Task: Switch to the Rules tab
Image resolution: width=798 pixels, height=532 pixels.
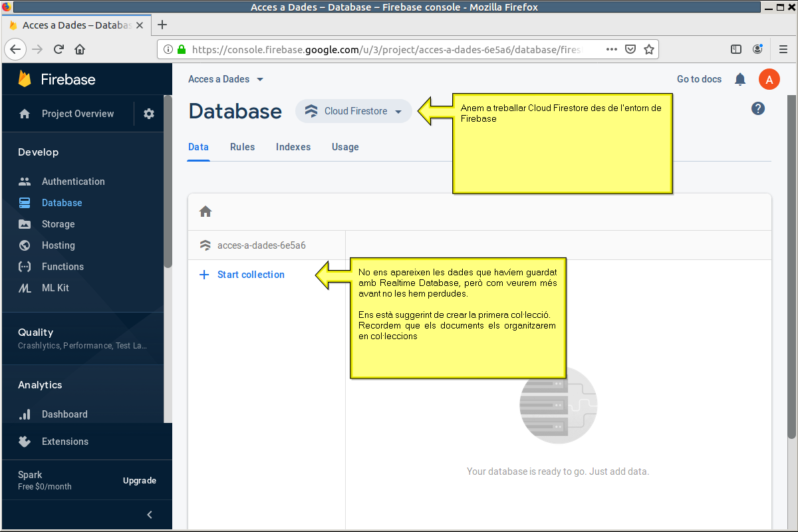Action: pos(242,147)
